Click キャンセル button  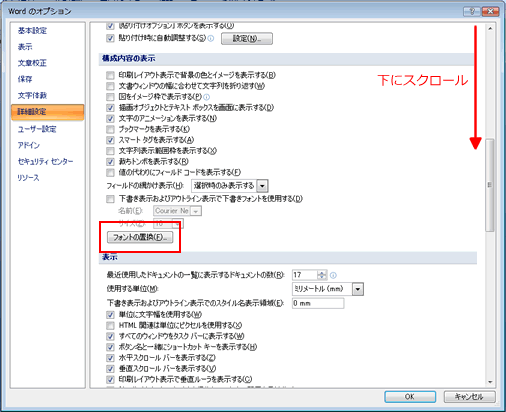coord(469,397)
